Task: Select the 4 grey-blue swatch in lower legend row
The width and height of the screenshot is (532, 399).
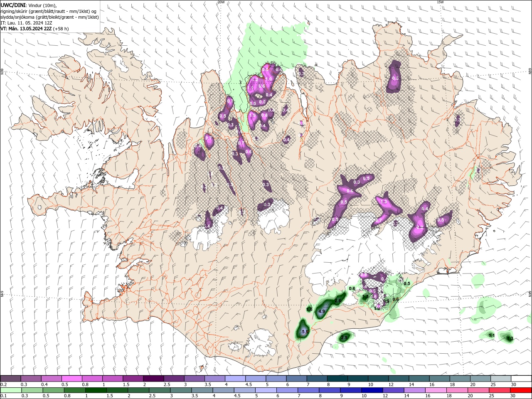Action: pos(223,390)
